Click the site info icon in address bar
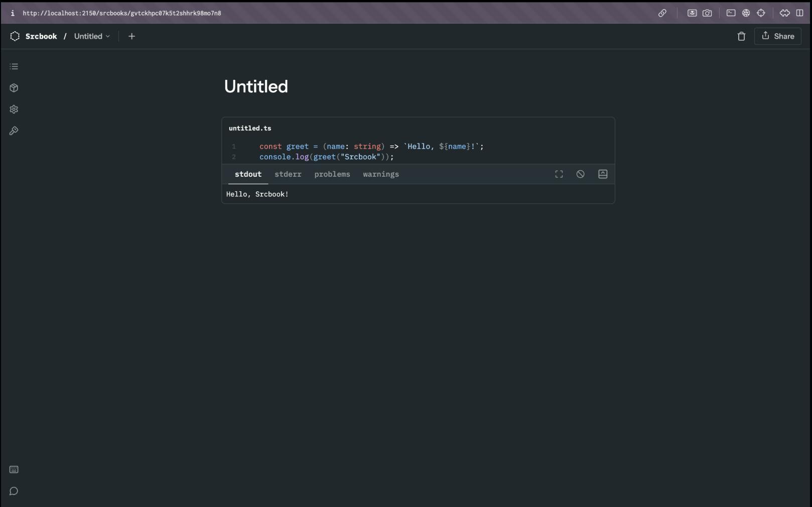This screenshot has height=507, width=812. pos(13,13)
